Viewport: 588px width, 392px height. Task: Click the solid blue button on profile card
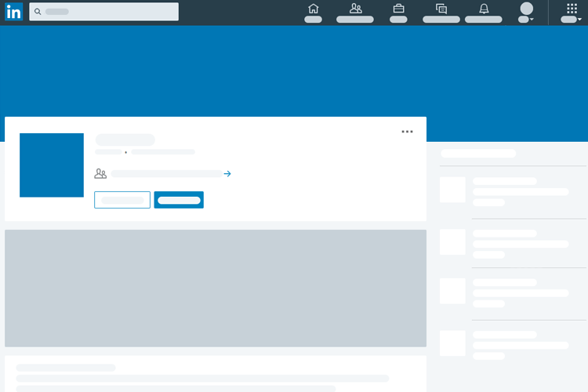179,200
